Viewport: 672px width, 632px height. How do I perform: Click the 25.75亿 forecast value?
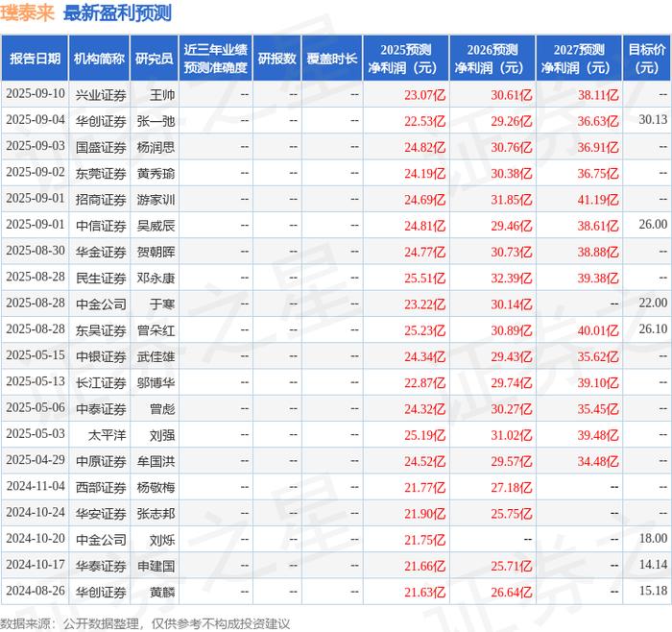512,513
